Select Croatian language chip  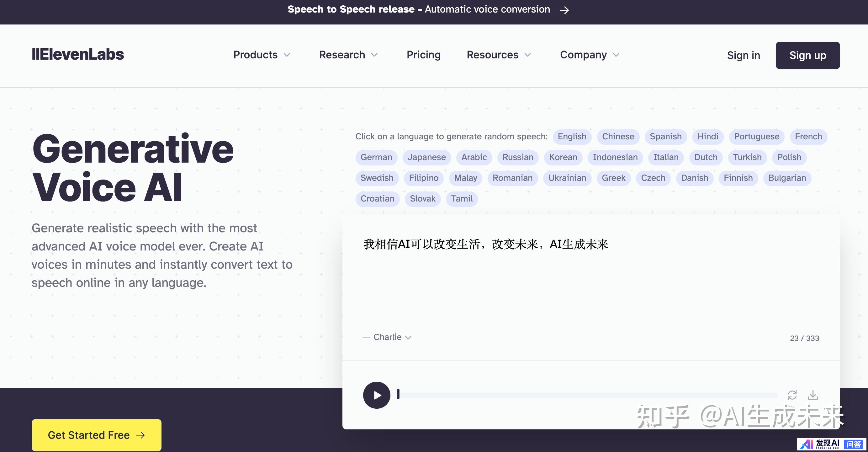click(377, 199)
